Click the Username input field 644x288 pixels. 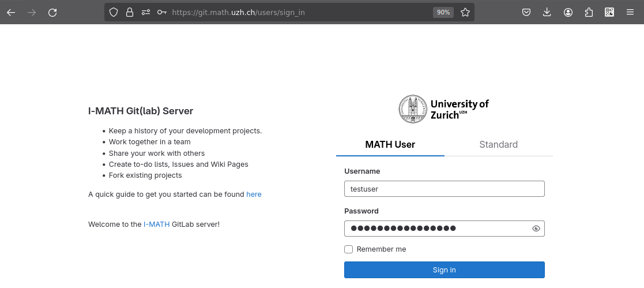pyautogui.click(x=445, y=189)
